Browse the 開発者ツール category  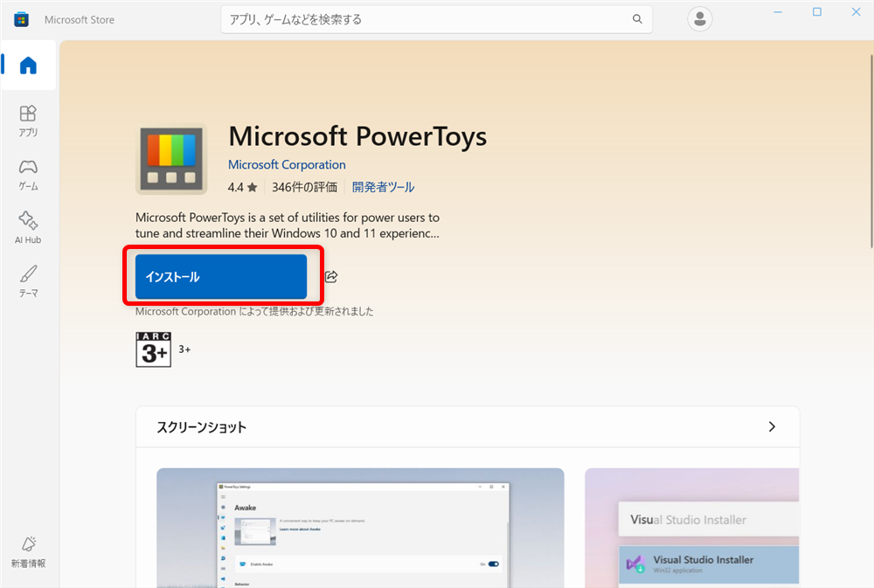382,186
